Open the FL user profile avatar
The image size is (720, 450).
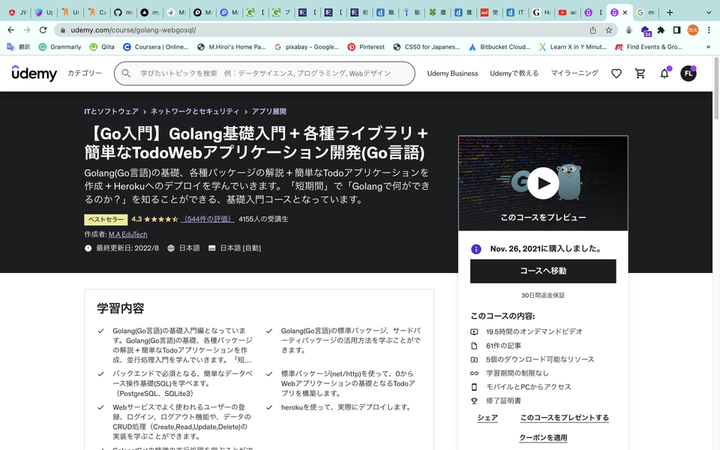tap(688, 73)
